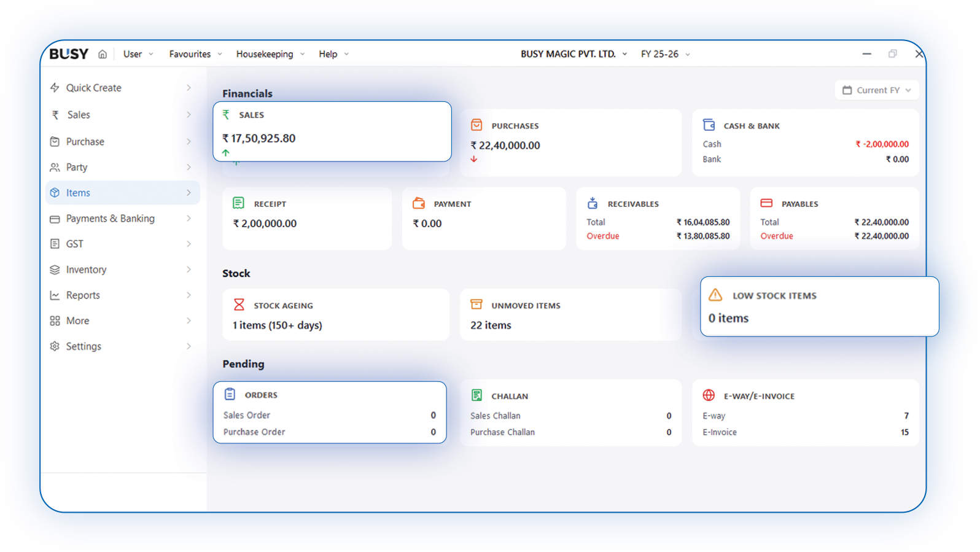Click the Inventory layers icon in sidebar
The height and width of the screenshot is (552, 980).
(55, 270)
